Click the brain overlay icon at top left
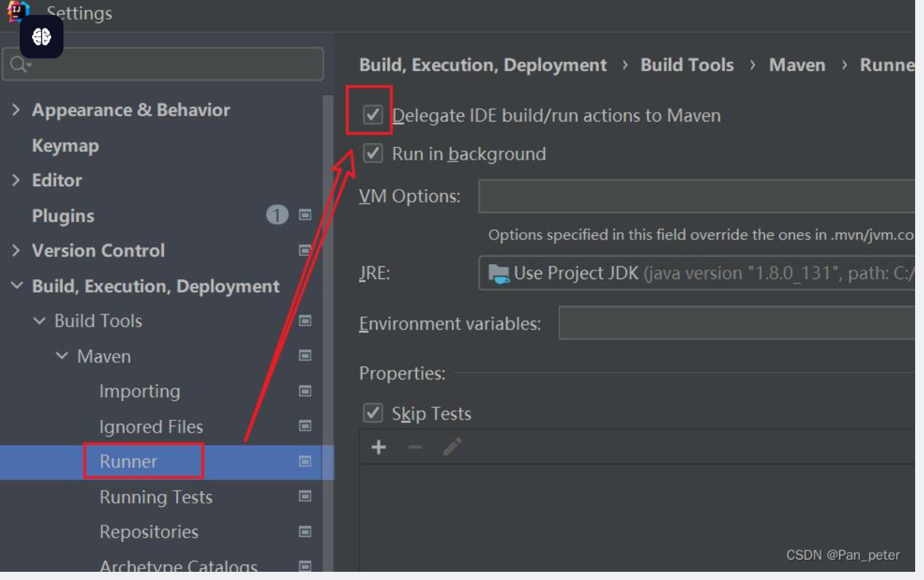The width and height of the screenshot is (924, 580). pyautogui.click(x=42, y=37)
